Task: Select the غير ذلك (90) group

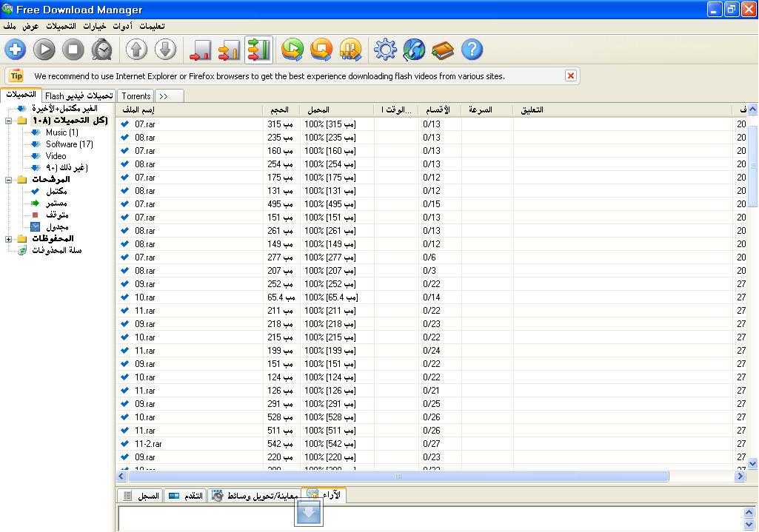Action: click(x=67, y=168)
